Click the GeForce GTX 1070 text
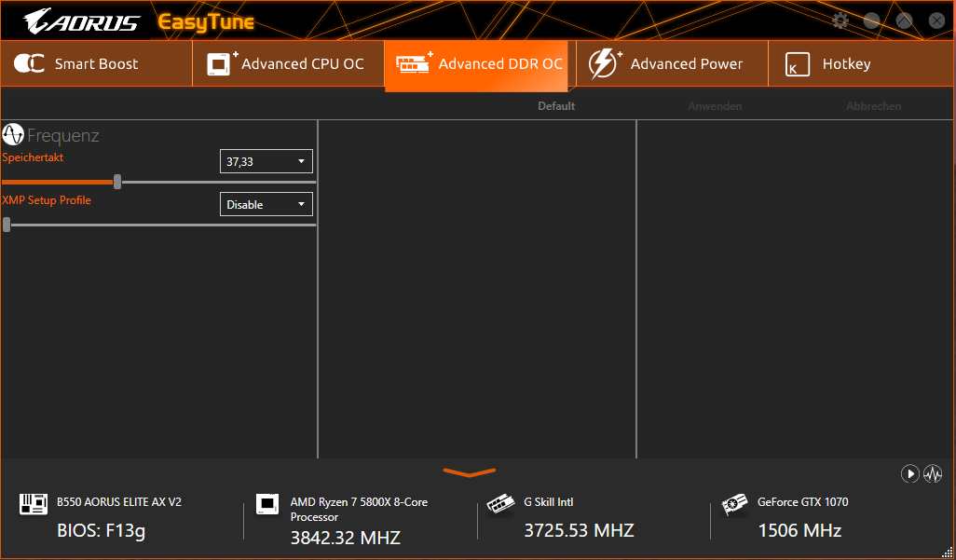Viewport: 956px width, 560px height. (802, 502)
